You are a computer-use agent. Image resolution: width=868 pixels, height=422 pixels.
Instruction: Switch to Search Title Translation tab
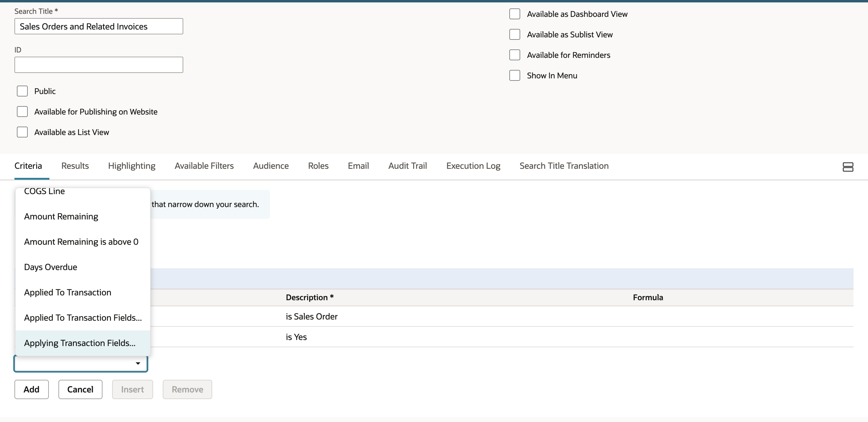[564, 166]
